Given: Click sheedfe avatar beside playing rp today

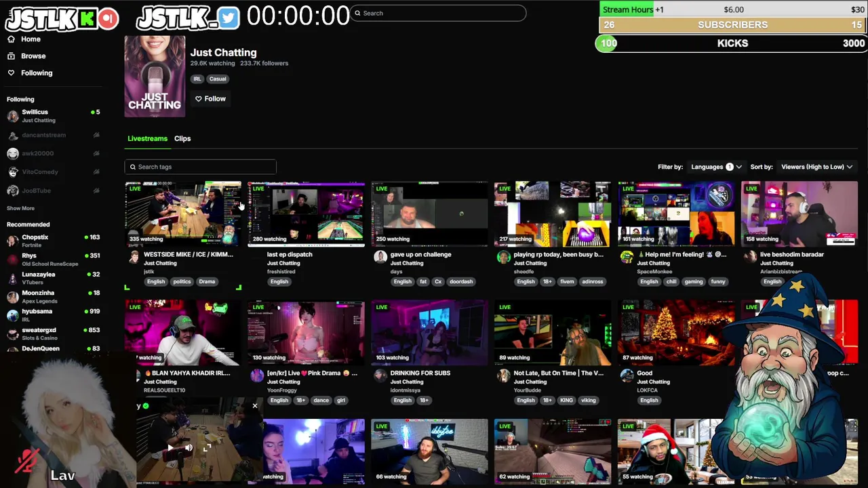Looking at the screenshot, I should 503,257.
